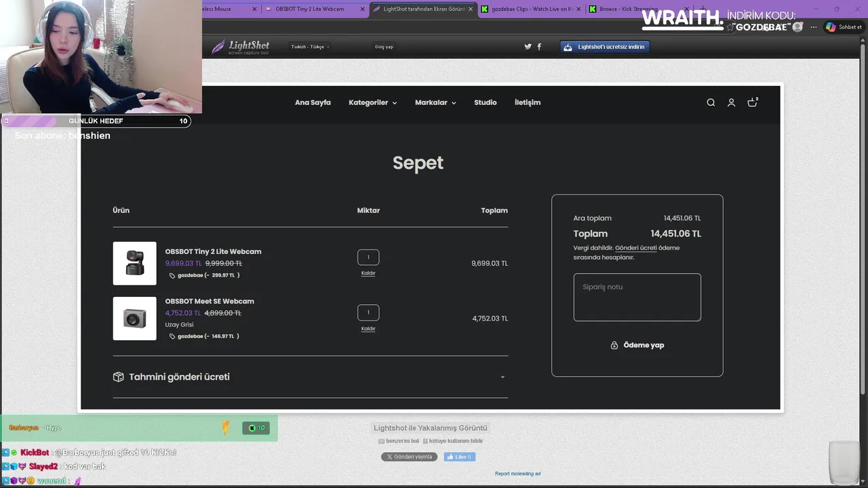
Task: Click discount tag icon under OBSBOT Tiny 2 Lite
Action: 172,276
